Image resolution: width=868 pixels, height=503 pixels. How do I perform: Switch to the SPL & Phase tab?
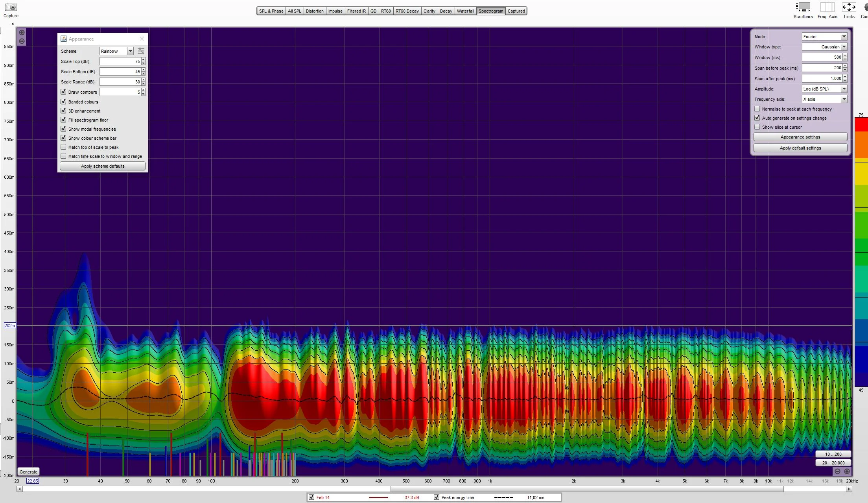[271, 11]
